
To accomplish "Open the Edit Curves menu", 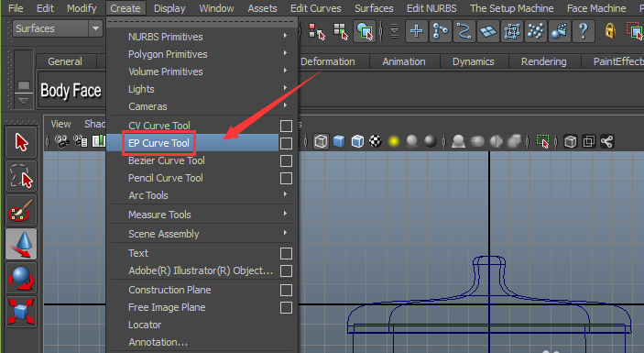I will [x=316, y=8].
